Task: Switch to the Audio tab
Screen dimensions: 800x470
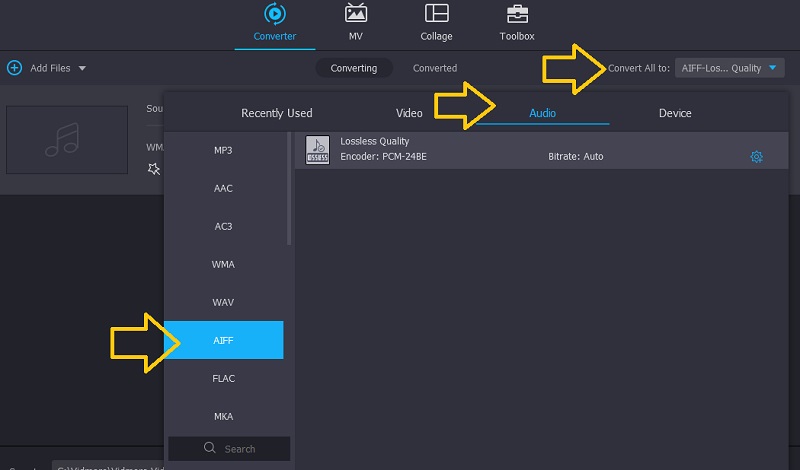Action: tap(542, 113)
